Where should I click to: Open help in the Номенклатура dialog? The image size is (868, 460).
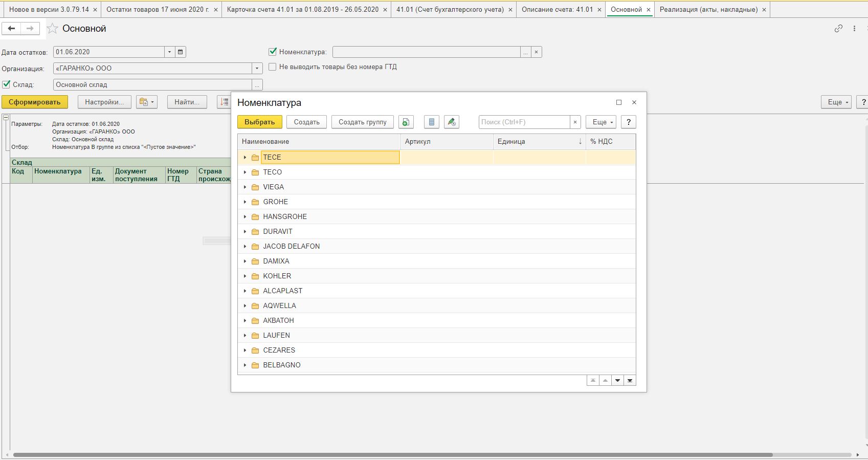[629, 122]
